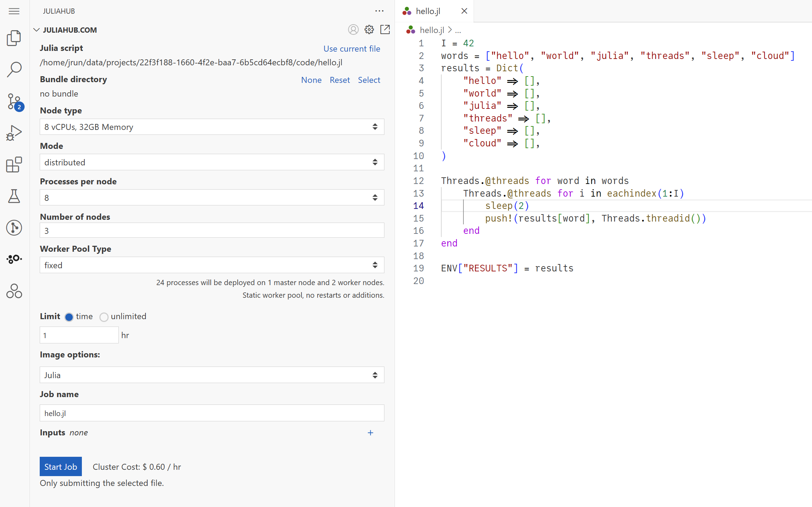
Task: Click Use current file link
Action: 352,49
